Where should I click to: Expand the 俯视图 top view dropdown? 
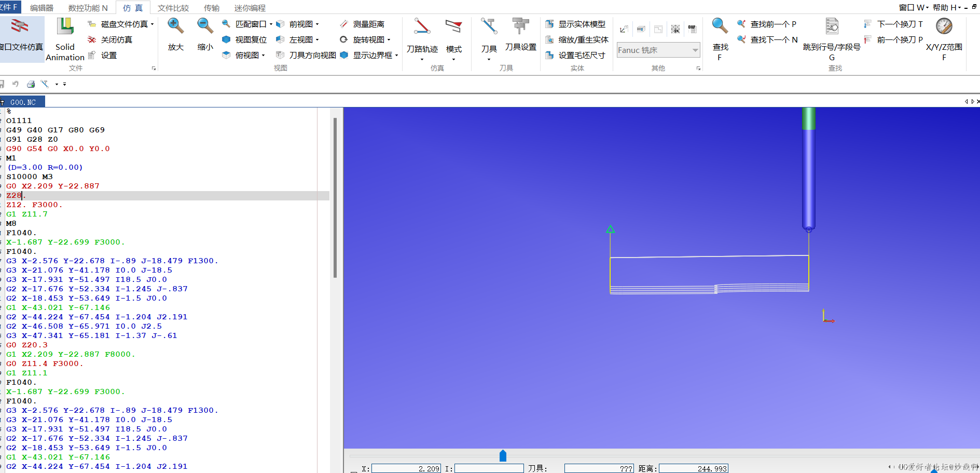(x=263, y=56)
